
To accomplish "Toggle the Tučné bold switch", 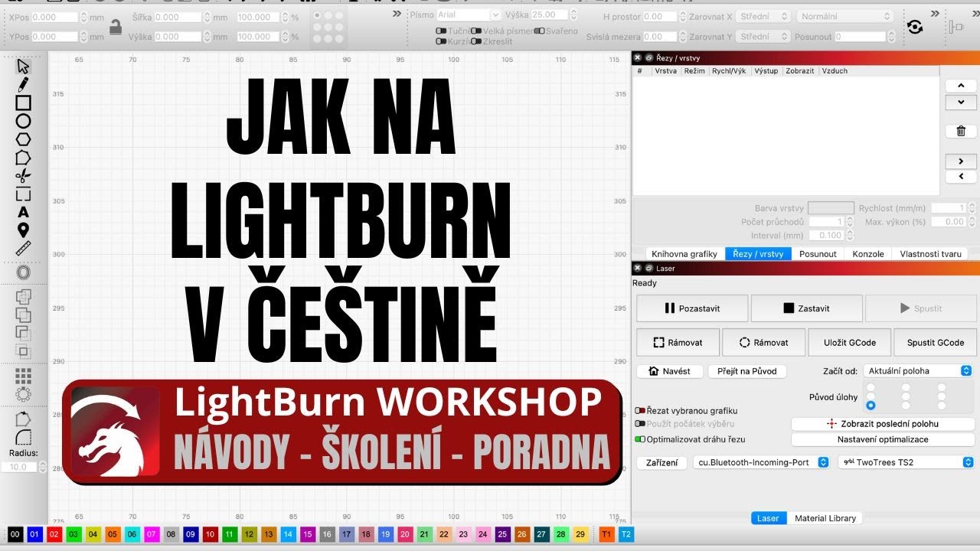I will pyautogui.click(x=441, y=31).
